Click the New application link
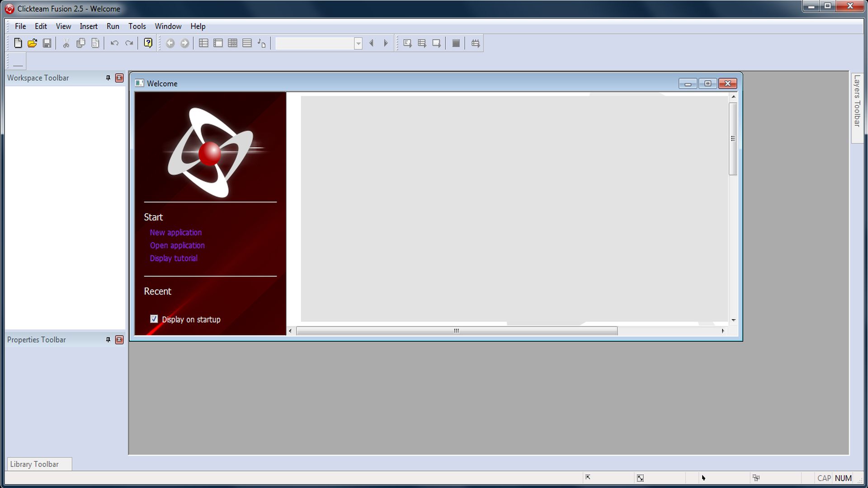 (x=175, y=232)
